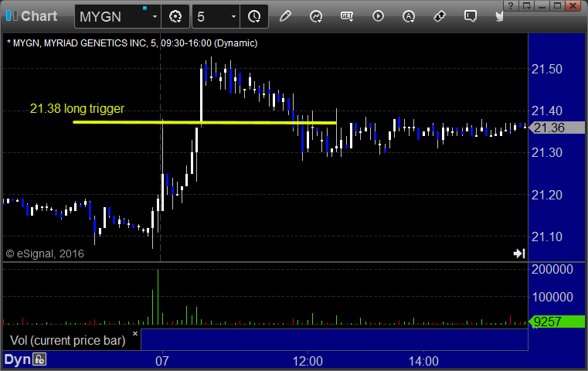This screenshot has width=588, height=371.
Task: Open the studies chart icon
Action: pyautogui.click(x=316, y=16)
